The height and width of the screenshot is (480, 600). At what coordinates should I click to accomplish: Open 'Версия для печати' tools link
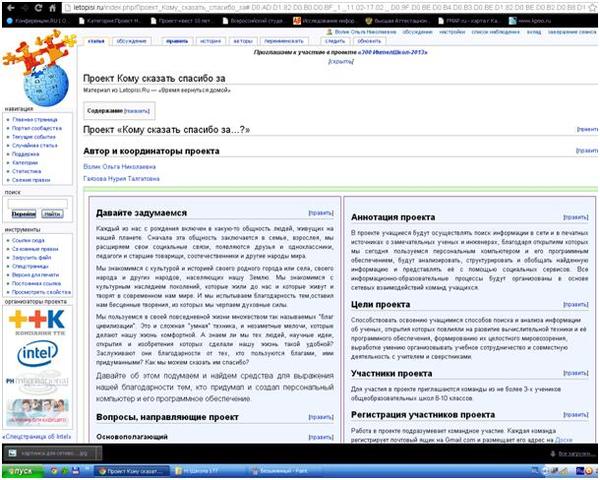pyautogui.click(x=36, y=275)
